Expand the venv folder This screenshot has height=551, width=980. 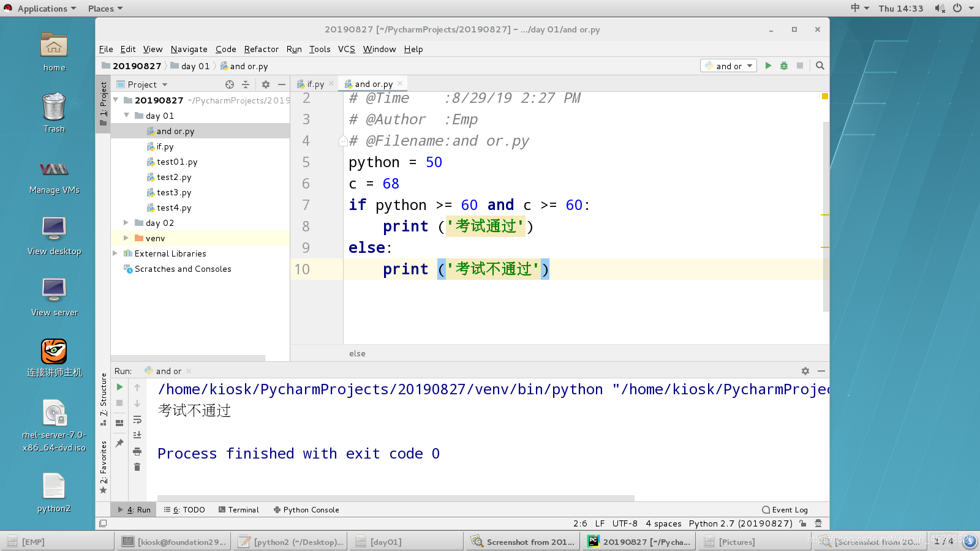pos(127,238)
